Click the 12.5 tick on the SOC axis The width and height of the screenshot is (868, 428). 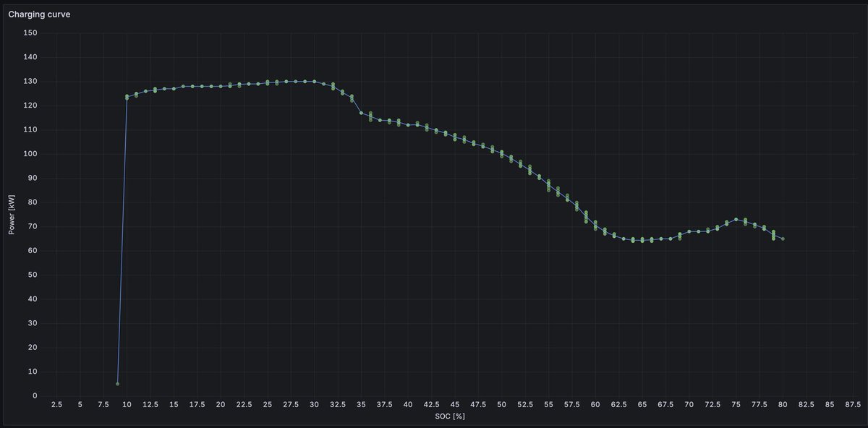coord(150,404)
